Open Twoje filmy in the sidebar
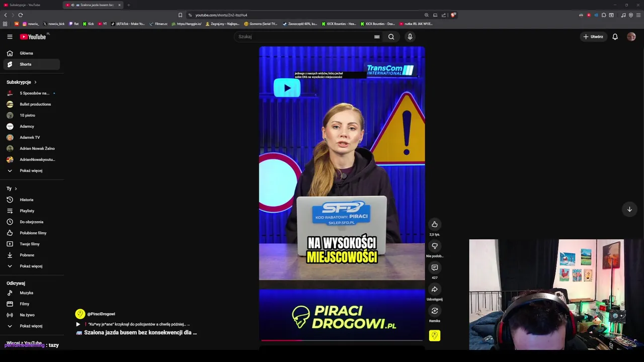The width and height of the screenshot is (644, 362). click(x=32, y=244)
